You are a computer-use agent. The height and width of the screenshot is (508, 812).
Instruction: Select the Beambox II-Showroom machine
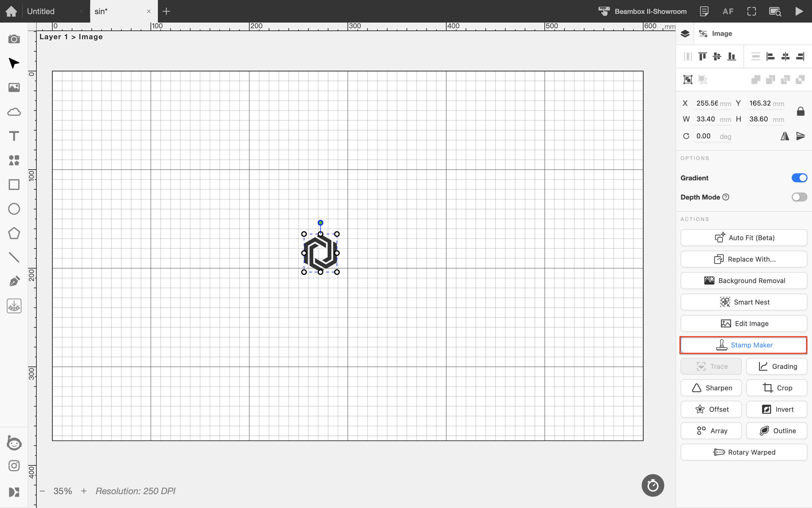coord(643,11)
